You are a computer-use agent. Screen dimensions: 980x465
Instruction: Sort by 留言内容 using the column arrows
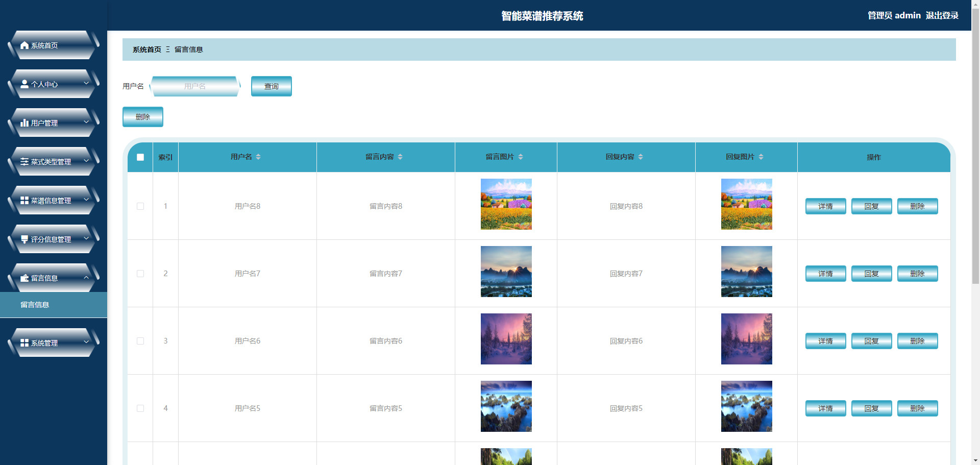tap(400, 157)
